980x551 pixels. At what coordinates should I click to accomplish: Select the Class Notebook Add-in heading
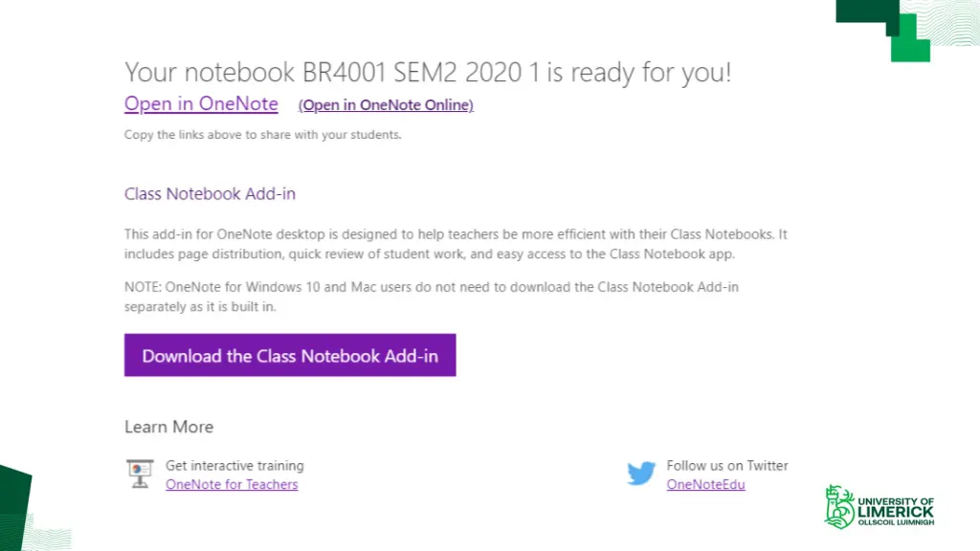click(x=210, y=193)
